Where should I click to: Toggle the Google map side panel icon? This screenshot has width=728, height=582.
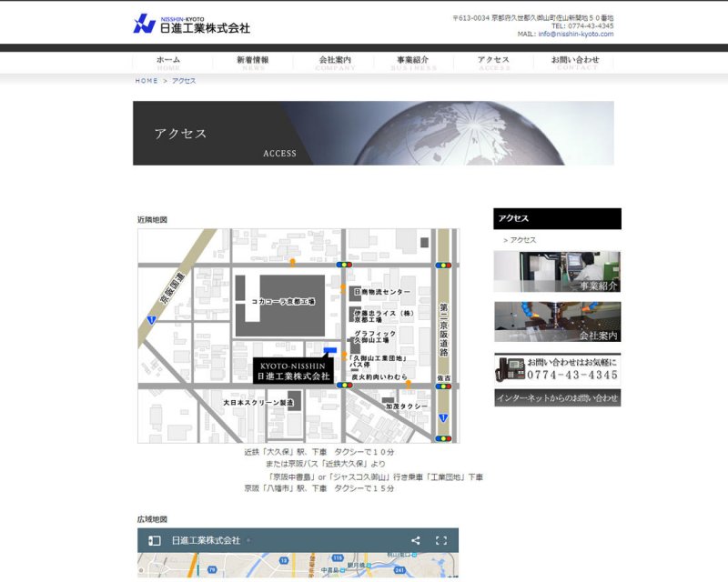[154, 540]
